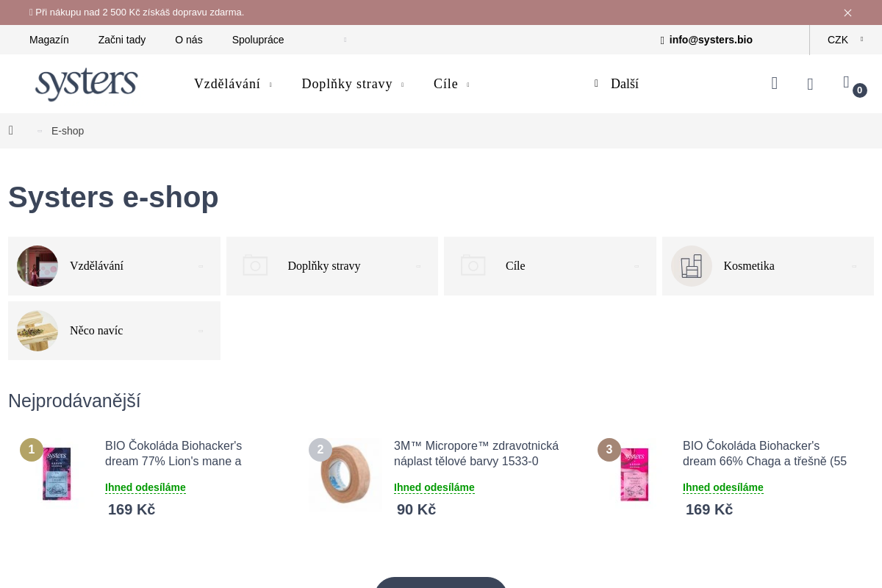The image size is (882, 588).
Task: Click the Cíle placeholder photo icon
Action: click(473, 265)
